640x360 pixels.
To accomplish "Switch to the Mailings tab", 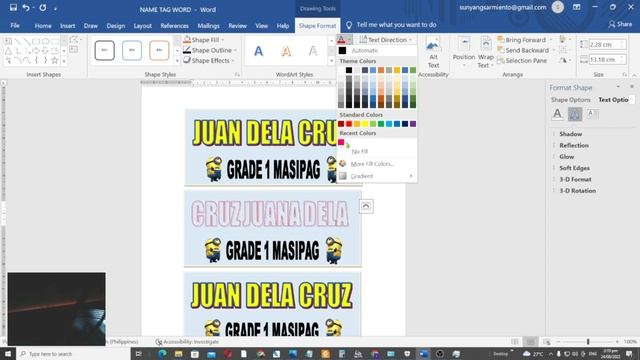I will [x=208, y=25].
